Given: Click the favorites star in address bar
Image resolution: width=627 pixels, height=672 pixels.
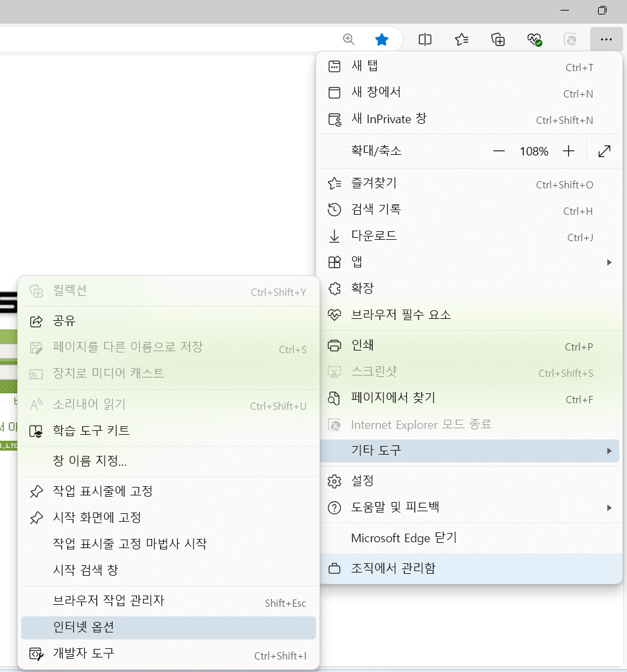Looking at the screenshot, I should 381,40.
